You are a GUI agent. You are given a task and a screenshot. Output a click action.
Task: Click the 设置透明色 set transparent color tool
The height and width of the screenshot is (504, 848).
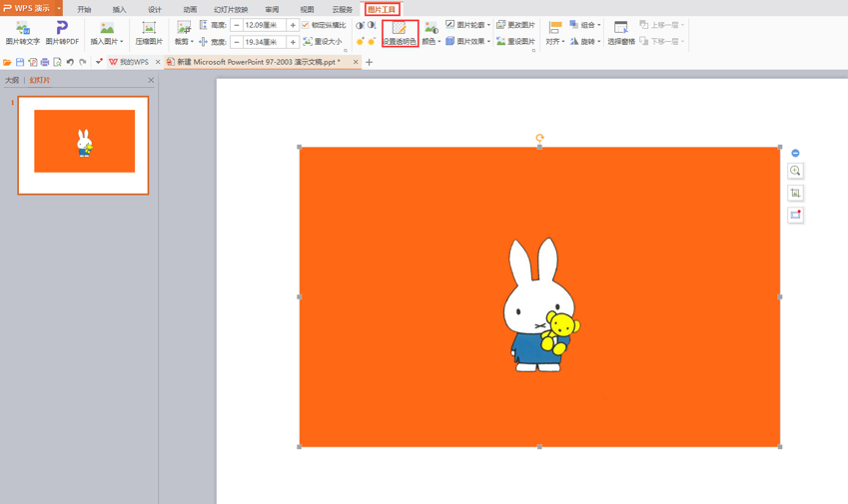(400, 33)
